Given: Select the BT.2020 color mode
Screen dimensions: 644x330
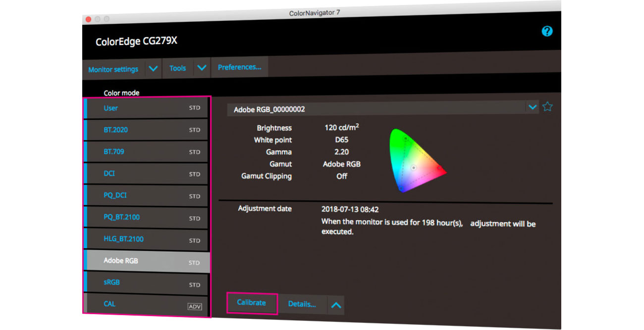Looking at the screenshot, I should click(117, 130).
